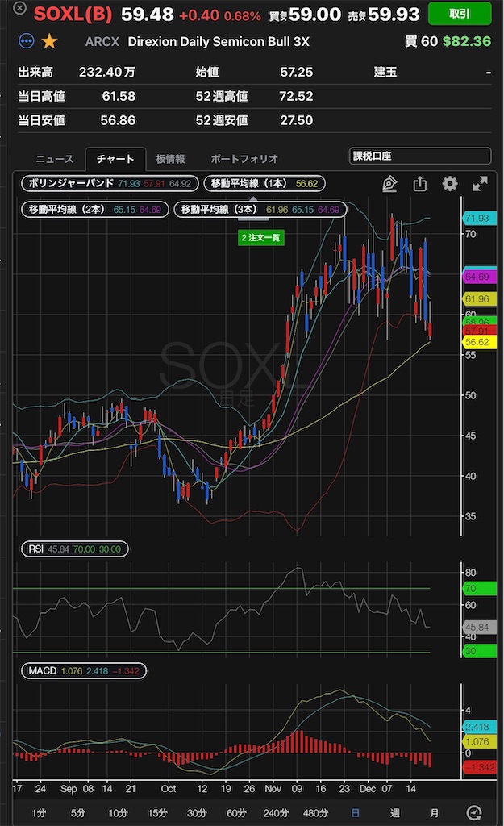Screen dimensions: 504x826
Task: Toggle the favorite star for SOXL
Action: pyautogui.click(x=49, y=40)
